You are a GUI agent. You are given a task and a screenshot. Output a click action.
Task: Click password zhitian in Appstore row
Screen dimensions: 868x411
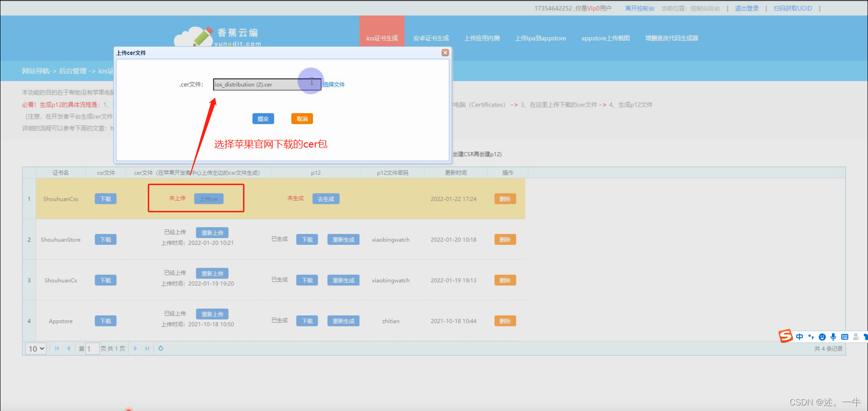[391, 321]
